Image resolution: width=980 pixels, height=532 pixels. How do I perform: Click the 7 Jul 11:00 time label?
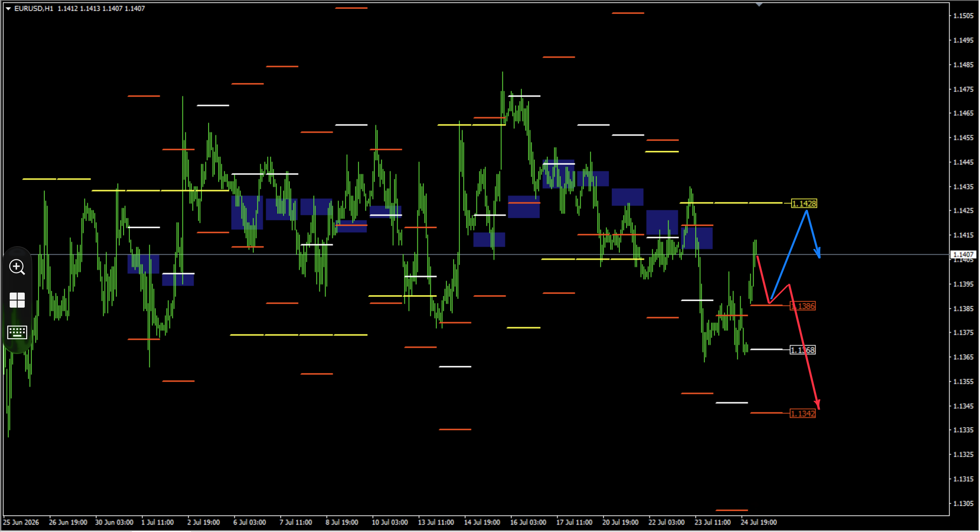296,522
